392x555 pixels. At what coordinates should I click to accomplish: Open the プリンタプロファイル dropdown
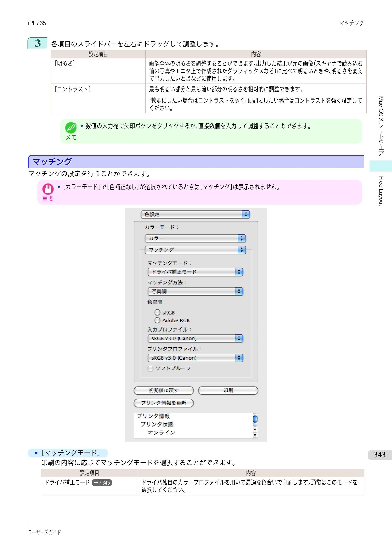click(195, 358)
